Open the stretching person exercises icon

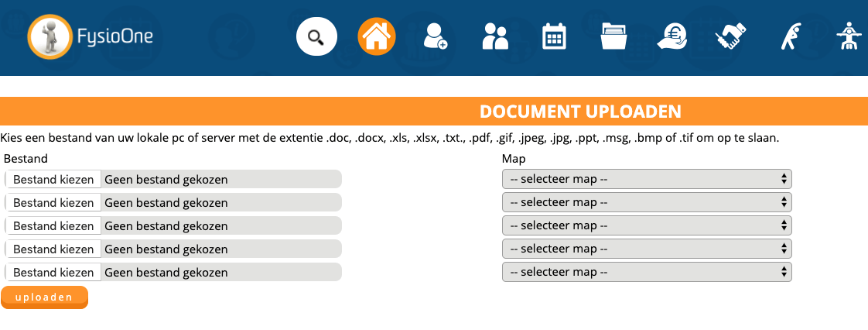point(791,37)
